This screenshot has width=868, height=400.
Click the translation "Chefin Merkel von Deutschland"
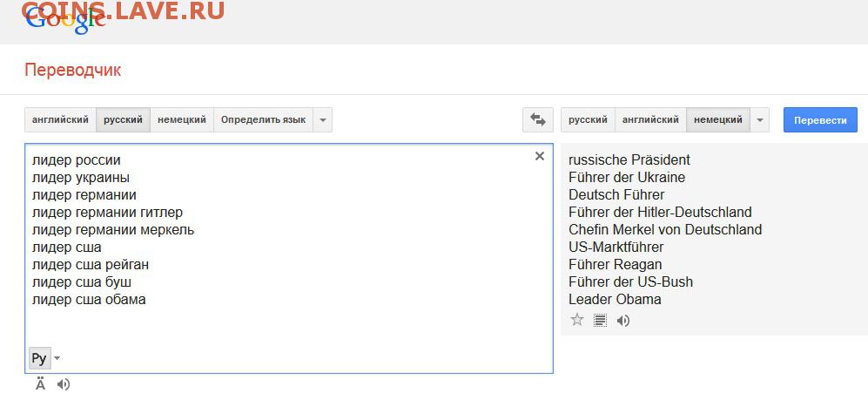point(665,229)
